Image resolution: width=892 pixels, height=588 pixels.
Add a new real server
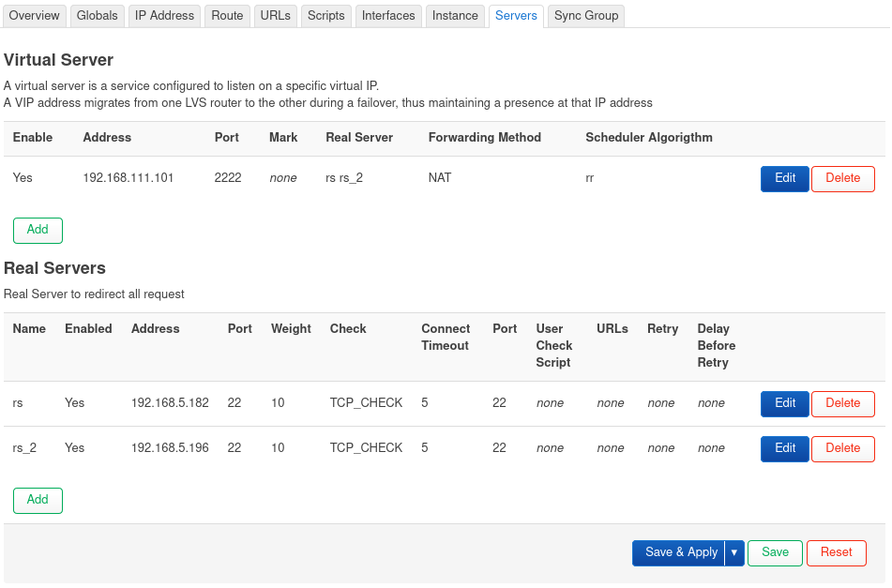[37, 500]
